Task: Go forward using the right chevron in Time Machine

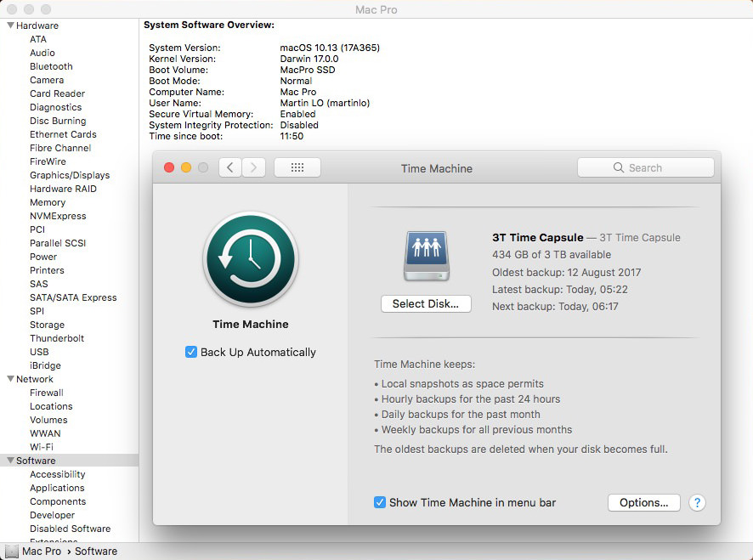Action: 253,167
